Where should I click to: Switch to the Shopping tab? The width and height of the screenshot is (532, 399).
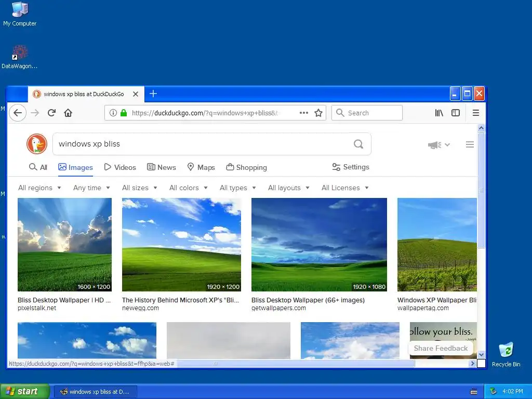click(x=246, y=167)
